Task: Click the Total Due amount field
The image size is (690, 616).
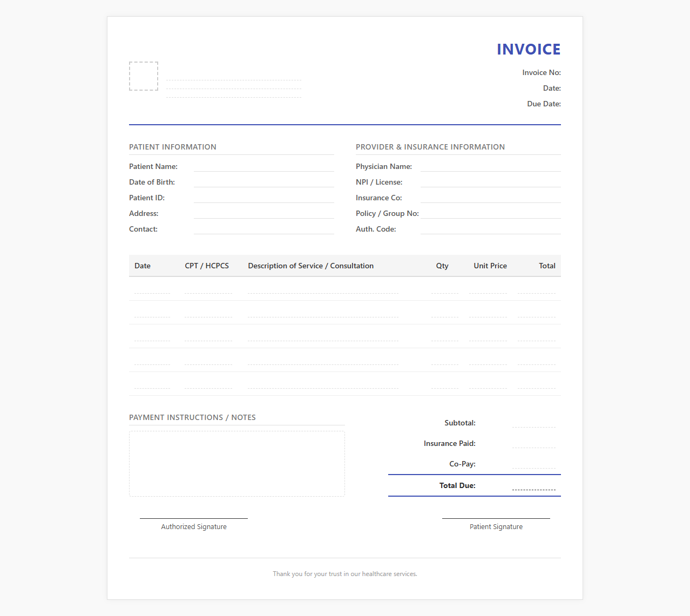Action: [534, 485]
